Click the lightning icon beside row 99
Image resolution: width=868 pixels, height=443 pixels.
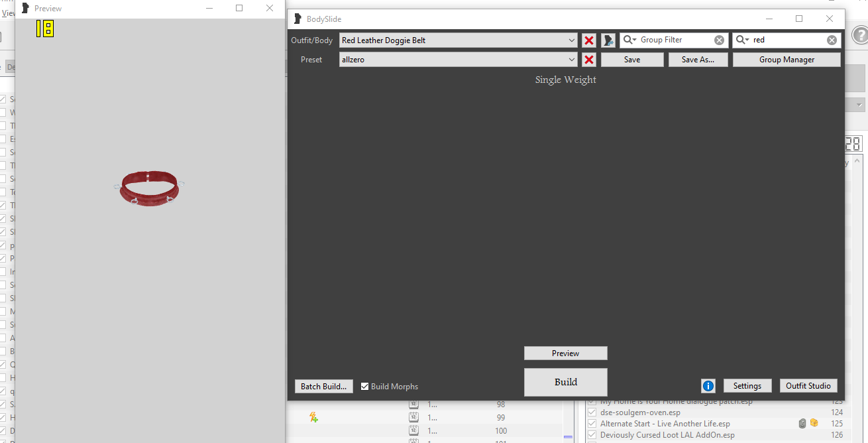pyautogui.click(x=313, y=417)
